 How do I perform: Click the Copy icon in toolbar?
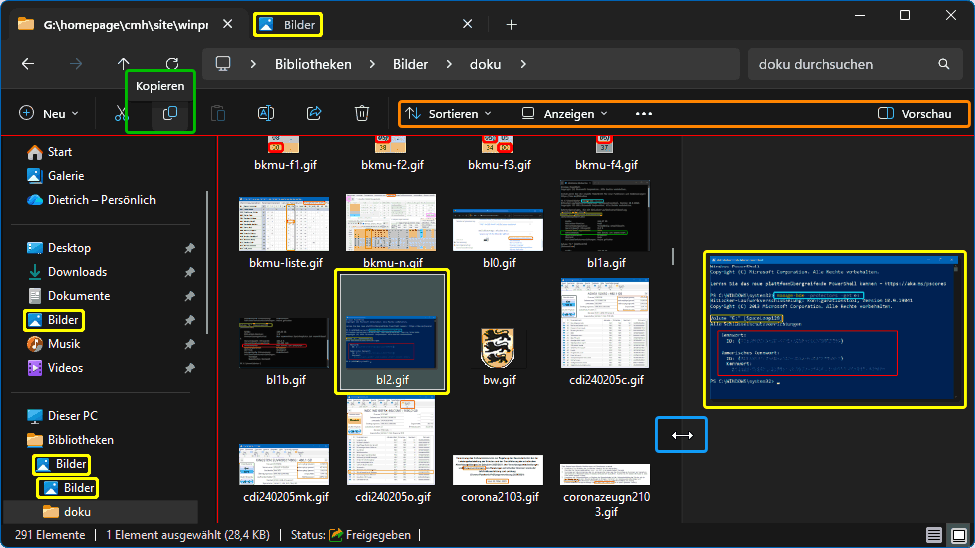coord(170,114)
